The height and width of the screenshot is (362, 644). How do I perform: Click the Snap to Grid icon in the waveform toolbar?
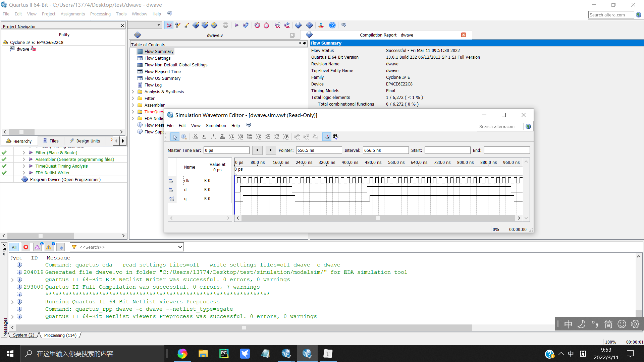click(x=327, y=137)
